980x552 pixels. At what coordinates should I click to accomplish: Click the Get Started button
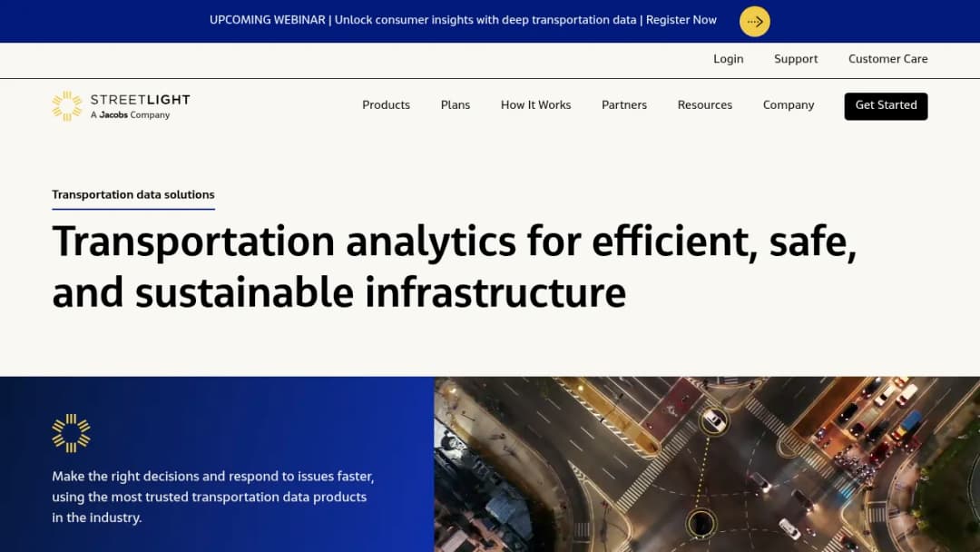pyautogui.click(x=886, y=105)
